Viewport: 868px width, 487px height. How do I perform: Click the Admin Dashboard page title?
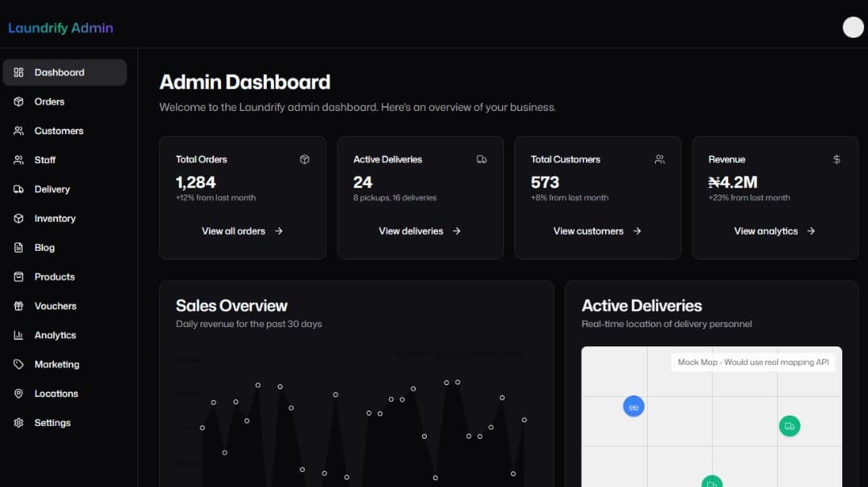click(244, 83)
